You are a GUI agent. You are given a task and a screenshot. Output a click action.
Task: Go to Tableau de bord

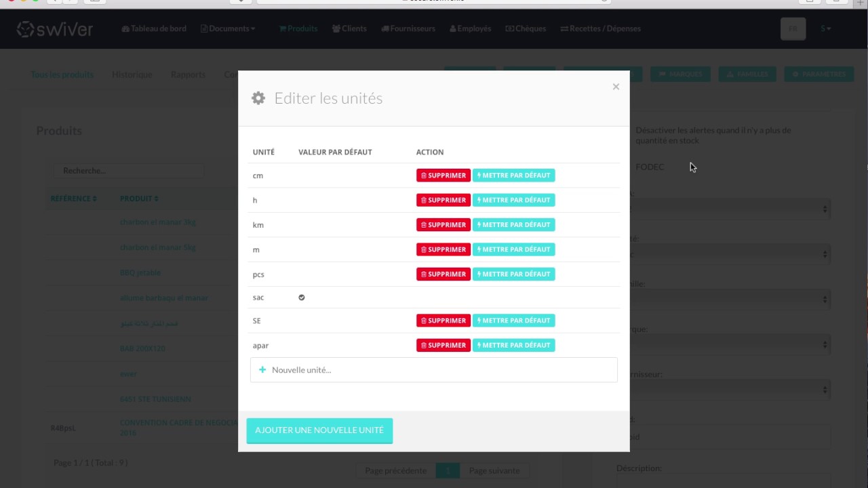tap(154, 28)
